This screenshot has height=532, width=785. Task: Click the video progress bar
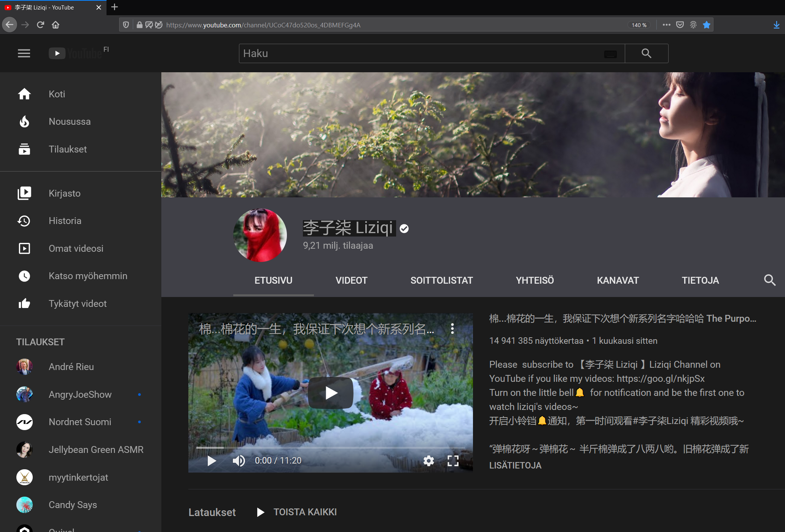tap(330, 448)
